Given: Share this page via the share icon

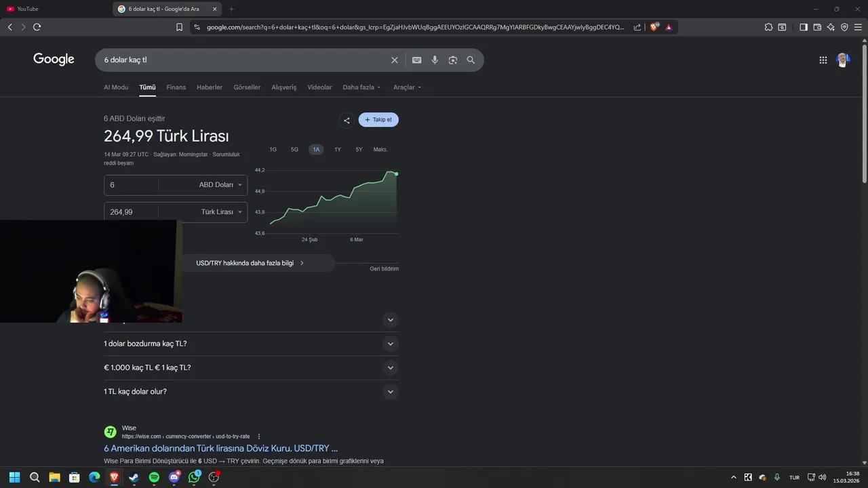Looking at the screenshot, I should 637,27.
